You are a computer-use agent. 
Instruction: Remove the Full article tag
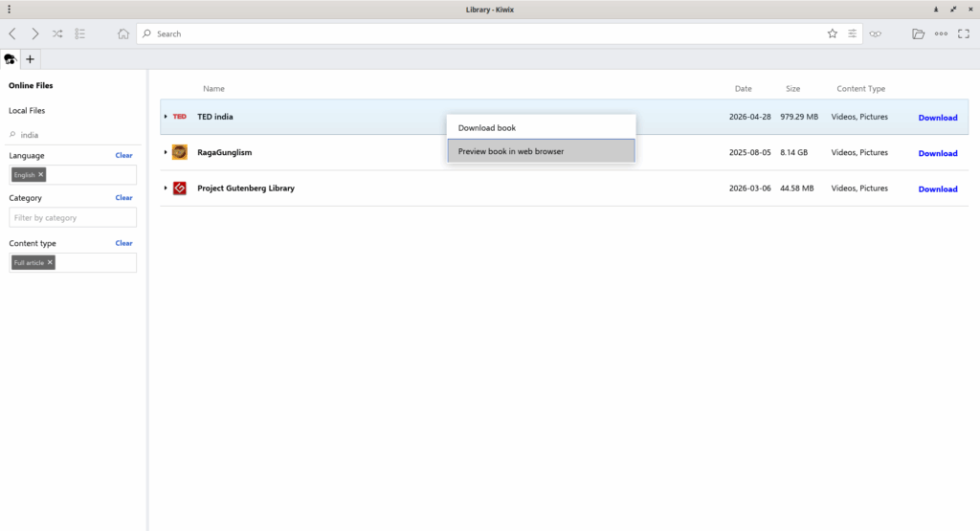50,262
